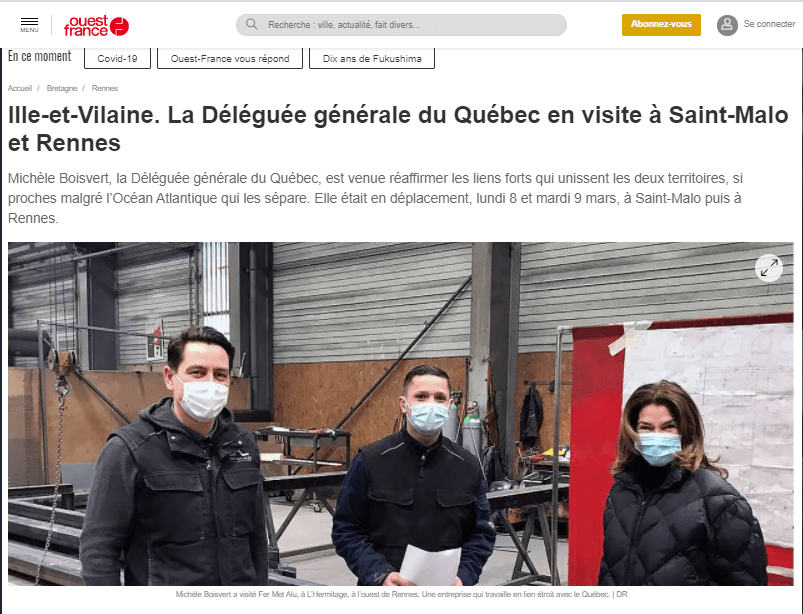Open the hamburger MENU icon
The height and width of the screenshot is (614, 803).
tap(29, 25)
